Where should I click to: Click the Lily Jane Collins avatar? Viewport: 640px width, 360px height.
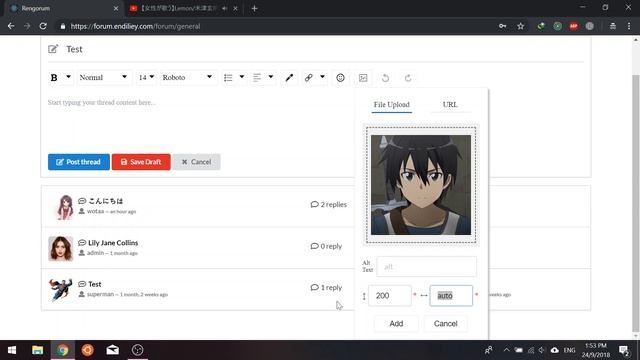(60, 249)
